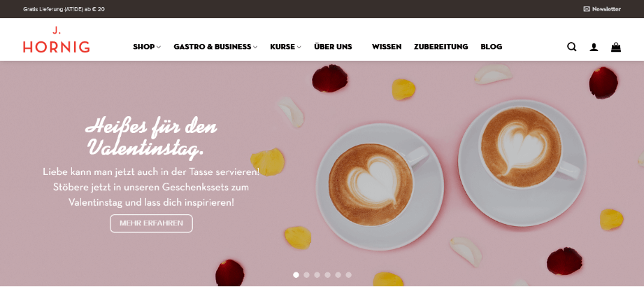Go to the Wissen page
The image size is (644, 294).
pos(387,47)
